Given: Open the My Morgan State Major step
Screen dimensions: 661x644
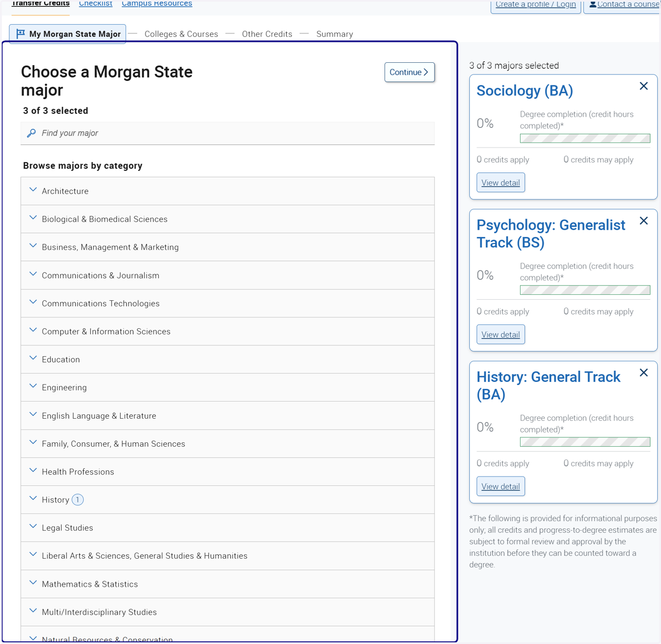Looking at the screenshot, I should 68,34.
